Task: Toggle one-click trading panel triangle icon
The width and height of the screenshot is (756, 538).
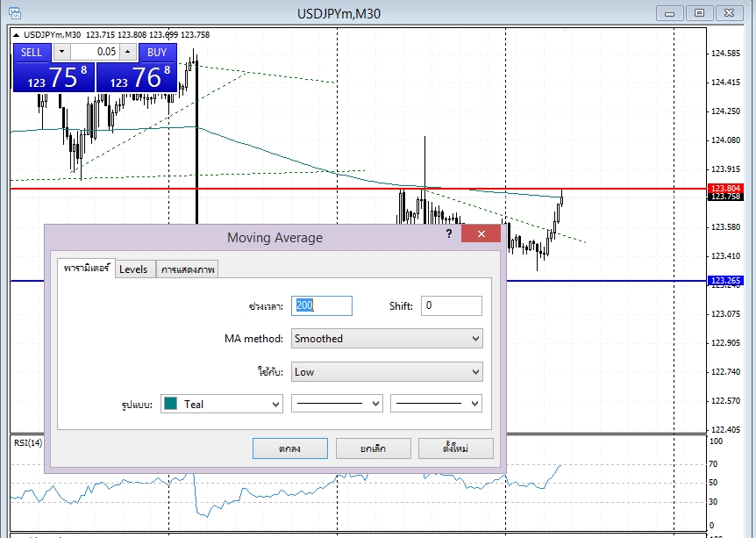Action: (17, 35)
